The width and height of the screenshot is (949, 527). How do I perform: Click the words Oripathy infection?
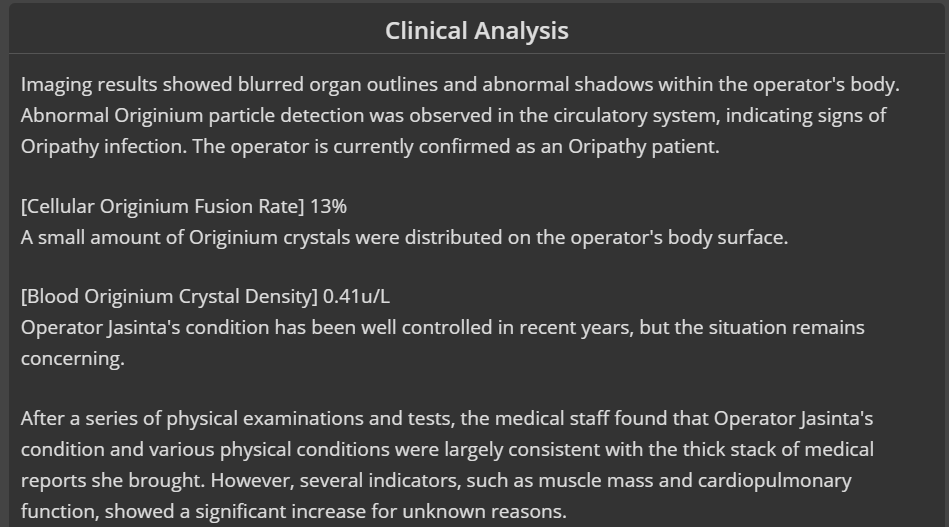[103, 146]
